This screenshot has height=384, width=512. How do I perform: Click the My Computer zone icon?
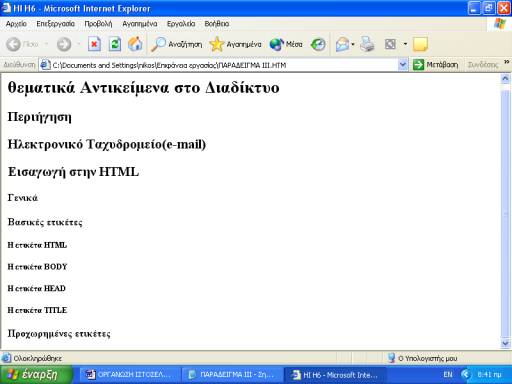tap(391, 358)
